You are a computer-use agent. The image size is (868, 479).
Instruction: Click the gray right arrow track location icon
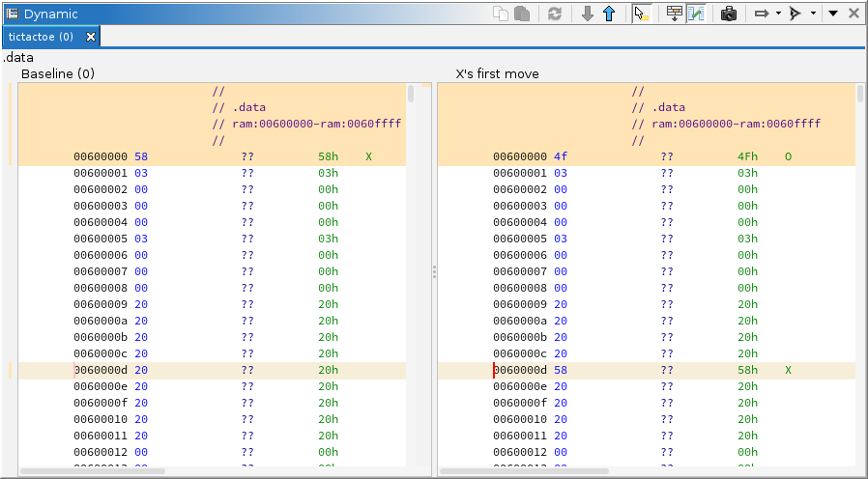pos(762,14)
